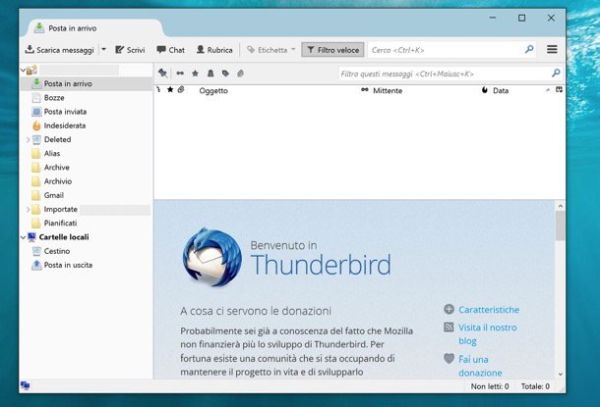
Task: Toggle the pin filters icon in quick filter bar
Action: (163, 73)
